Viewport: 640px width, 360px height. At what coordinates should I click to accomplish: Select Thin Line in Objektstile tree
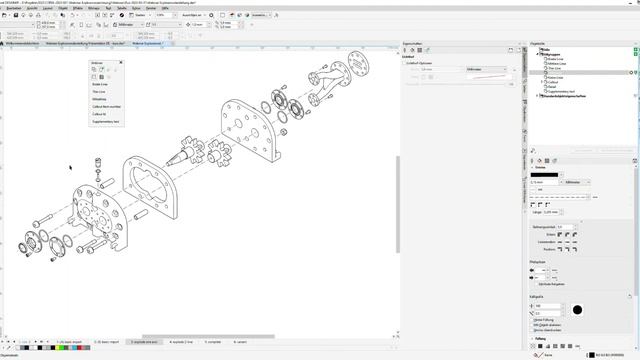(554, 68)
